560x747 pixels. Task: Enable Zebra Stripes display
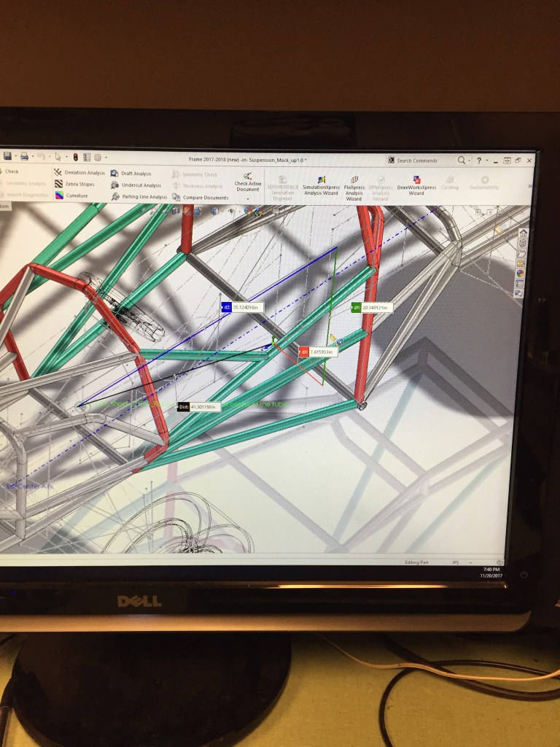[59, 185]
